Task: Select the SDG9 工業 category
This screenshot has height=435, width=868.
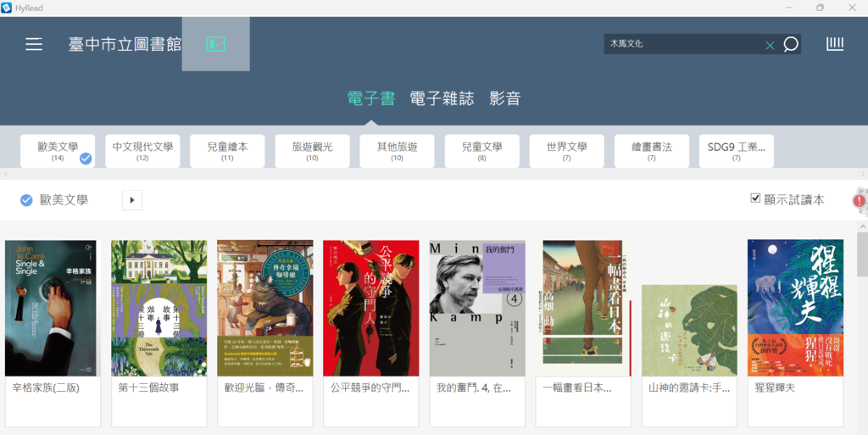Action: 737,151
